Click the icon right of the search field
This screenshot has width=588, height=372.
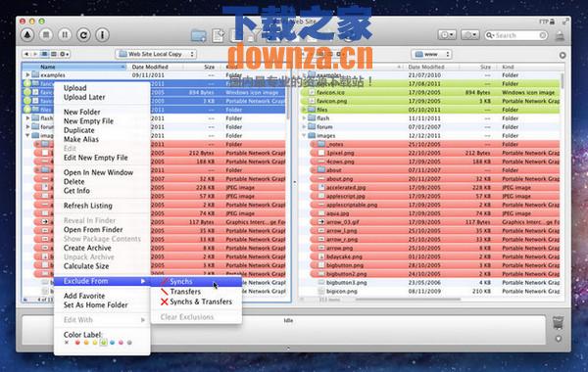[x=560, y=35]
